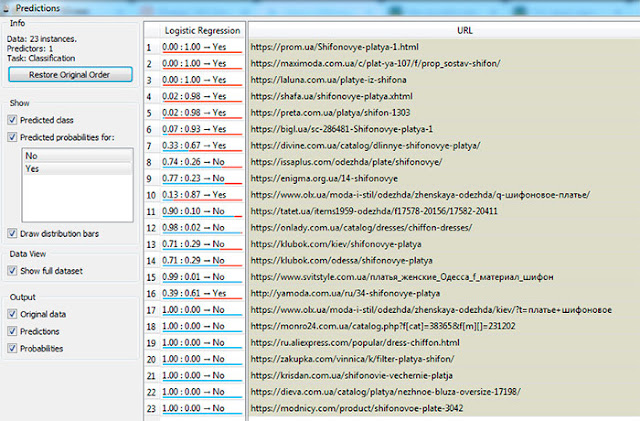Viewport: 640px width, 421px height.
Task: Toggle Predicted probabilities for checkbox
Action: tap(12, 137)
